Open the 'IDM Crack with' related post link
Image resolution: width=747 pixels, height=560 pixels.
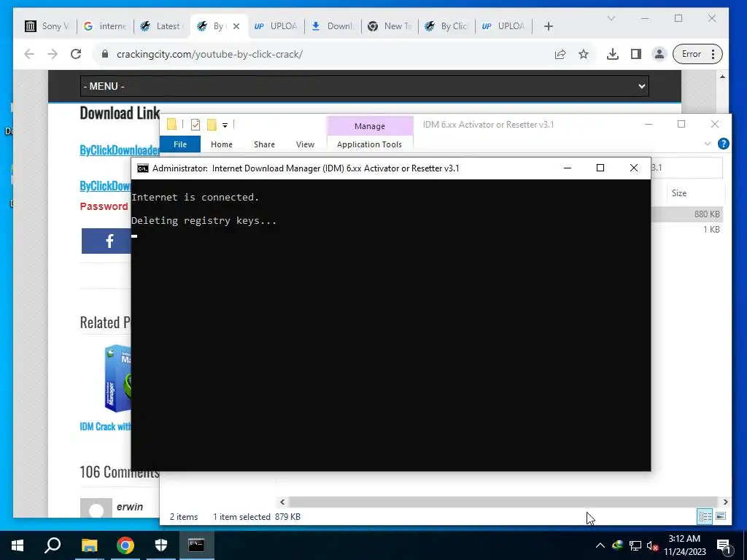(x=105, y=427)
